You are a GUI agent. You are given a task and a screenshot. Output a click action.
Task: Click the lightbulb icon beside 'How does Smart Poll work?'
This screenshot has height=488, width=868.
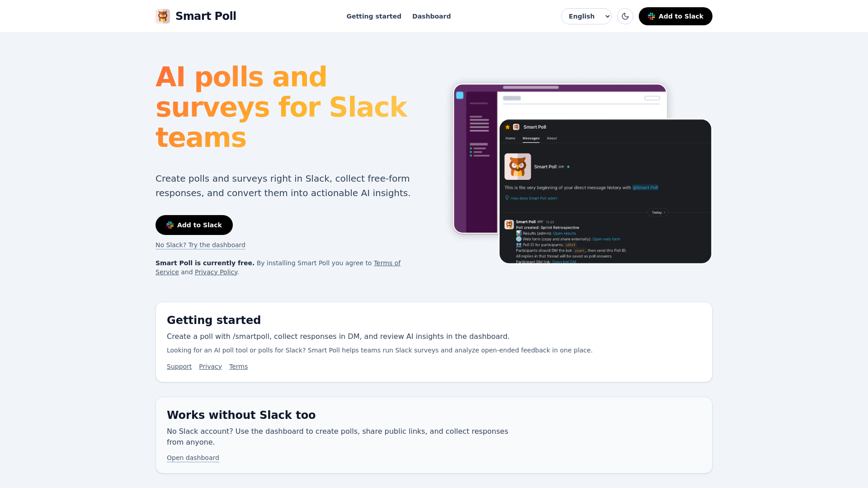point(507,198)
